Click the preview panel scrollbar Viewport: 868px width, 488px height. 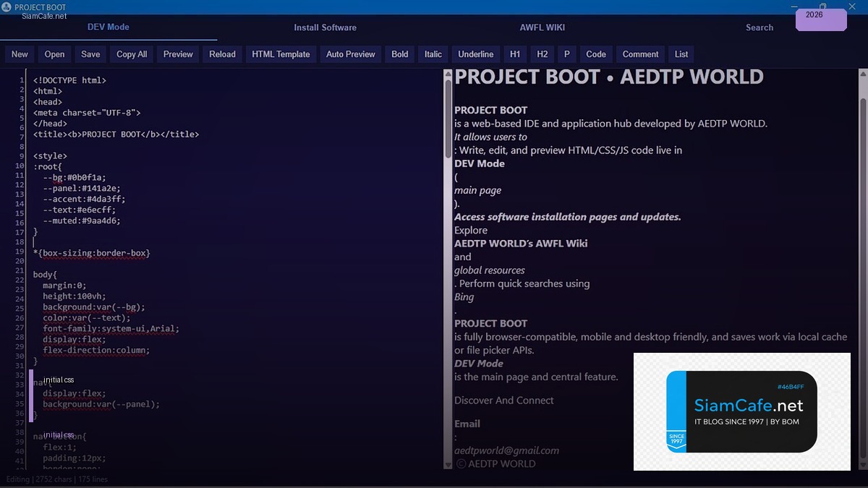point(863,217)
